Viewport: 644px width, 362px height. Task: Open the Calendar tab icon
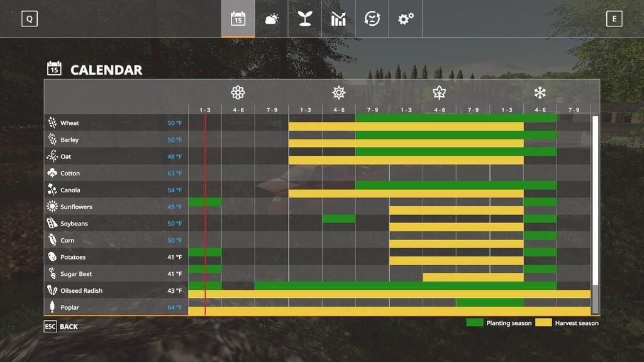click(x=238, y=19)
